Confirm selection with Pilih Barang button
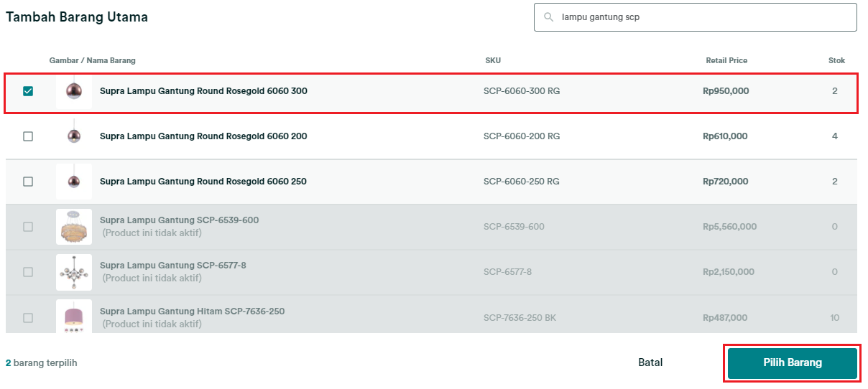The height and width of the screenshot is (389, 868). click(x=792, y=363)
